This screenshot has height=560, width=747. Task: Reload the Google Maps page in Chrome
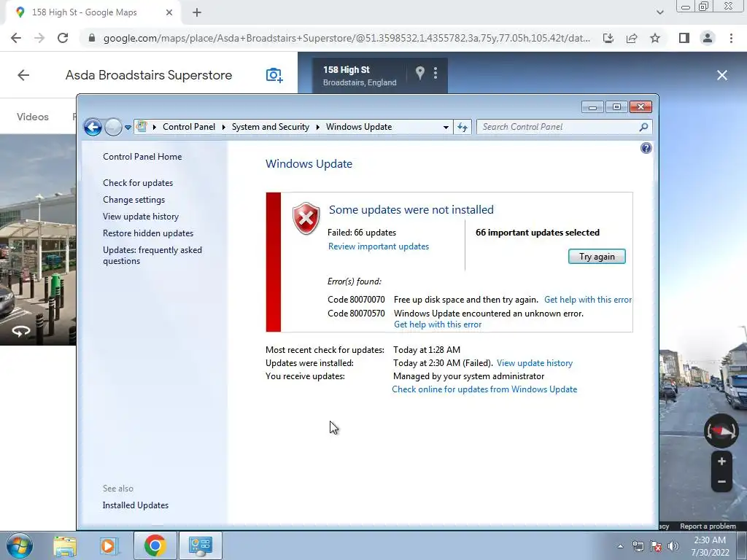pos(63,38)
